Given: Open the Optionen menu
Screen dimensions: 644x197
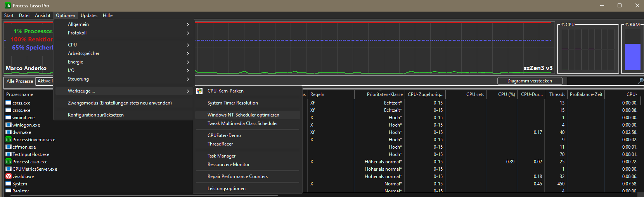Looking at the screenshot, I should click(x=66, y=15).
